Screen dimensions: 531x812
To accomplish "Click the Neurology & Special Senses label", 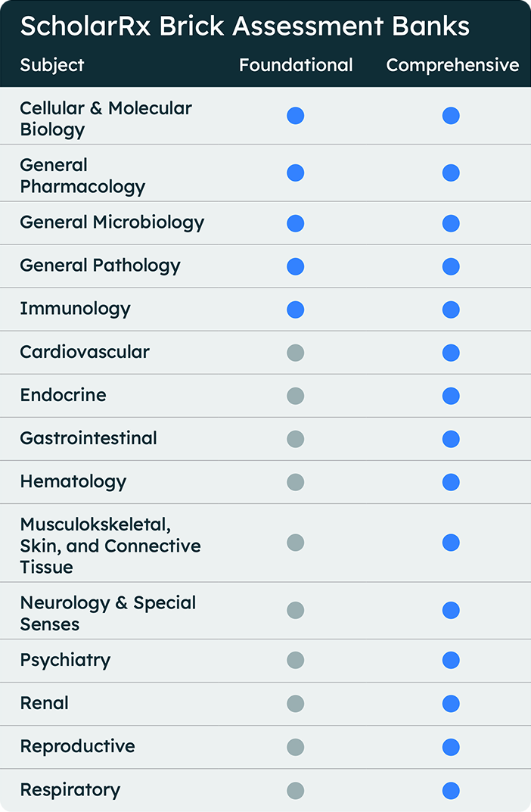I will [x=107, y=613].
